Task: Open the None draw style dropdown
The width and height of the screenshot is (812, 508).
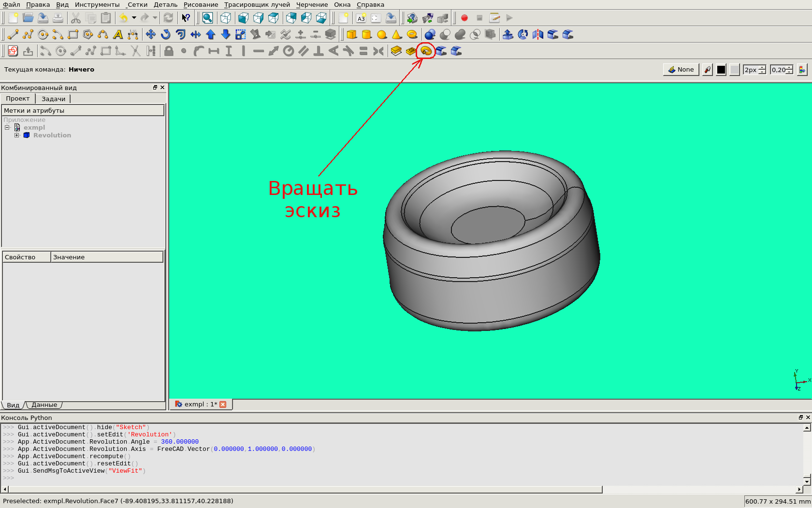Action: coord(681,69)
